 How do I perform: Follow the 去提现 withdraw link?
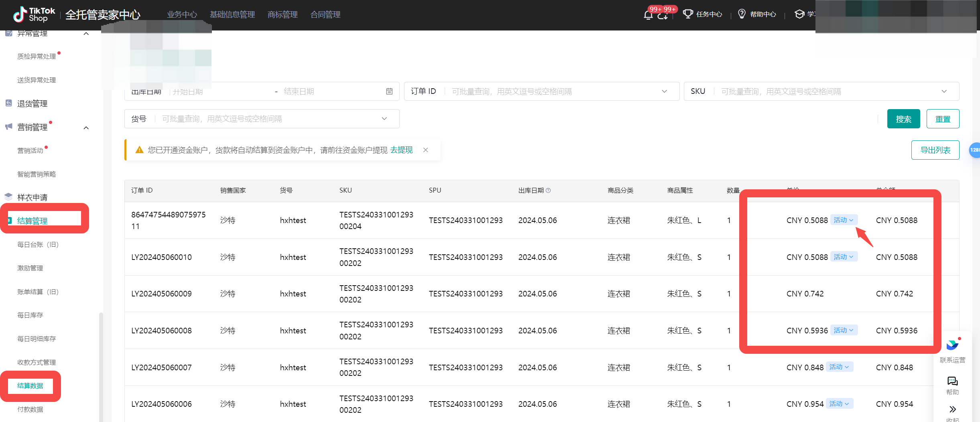coord(401,150)
